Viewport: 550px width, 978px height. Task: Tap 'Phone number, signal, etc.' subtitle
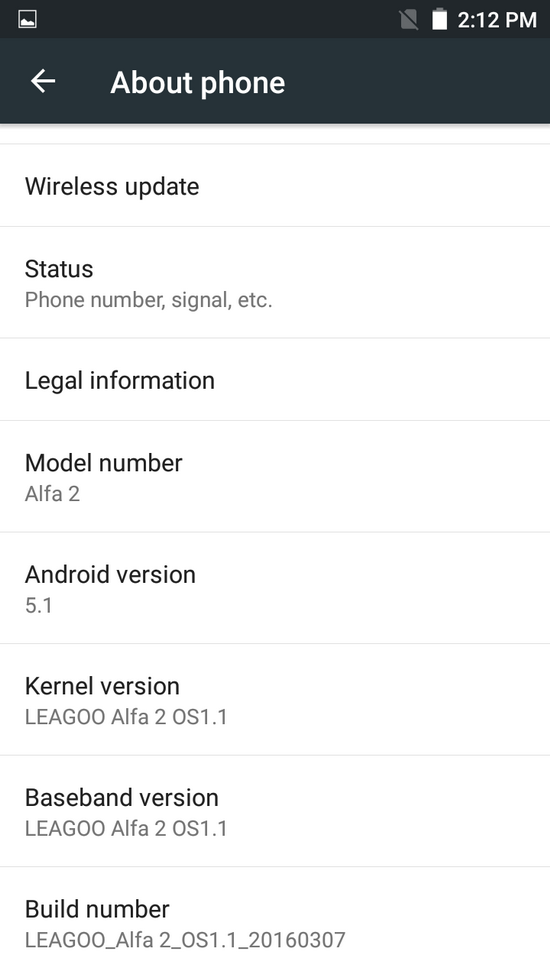(148, 300)
